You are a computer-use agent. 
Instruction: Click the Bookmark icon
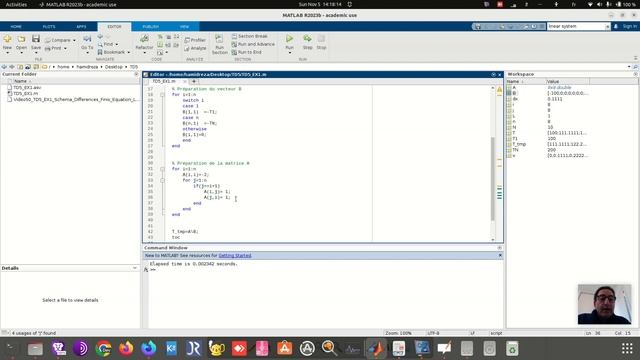[100, 52]
